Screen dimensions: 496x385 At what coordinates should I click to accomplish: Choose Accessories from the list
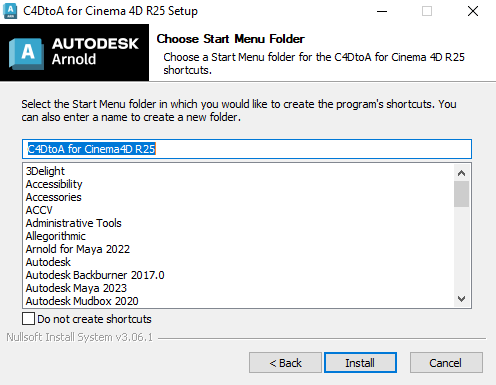pyautogui.click(x=53, y=197)
